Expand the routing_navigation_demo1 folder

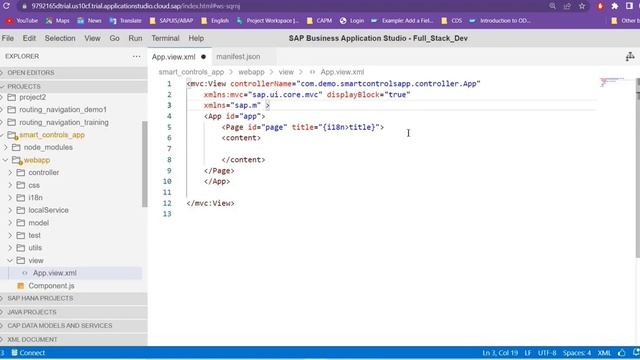click(x=63, y=109)
